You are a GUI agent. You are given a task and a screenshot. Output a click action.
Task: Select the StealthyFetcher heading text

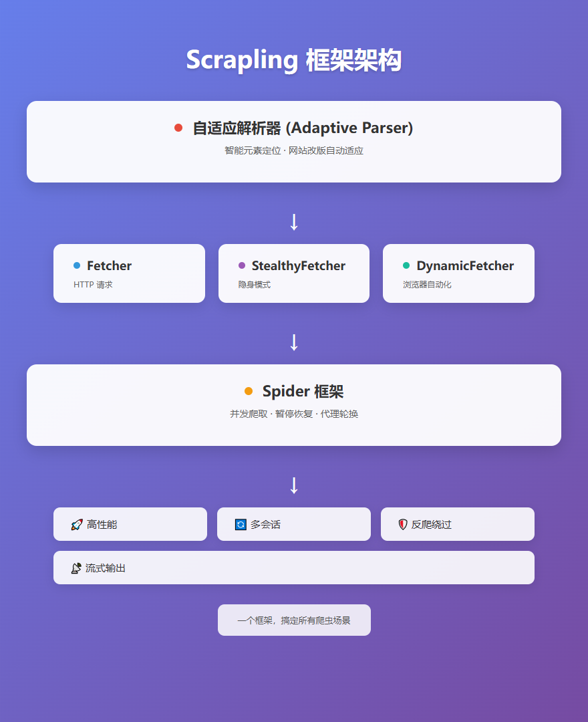(298, 266)
